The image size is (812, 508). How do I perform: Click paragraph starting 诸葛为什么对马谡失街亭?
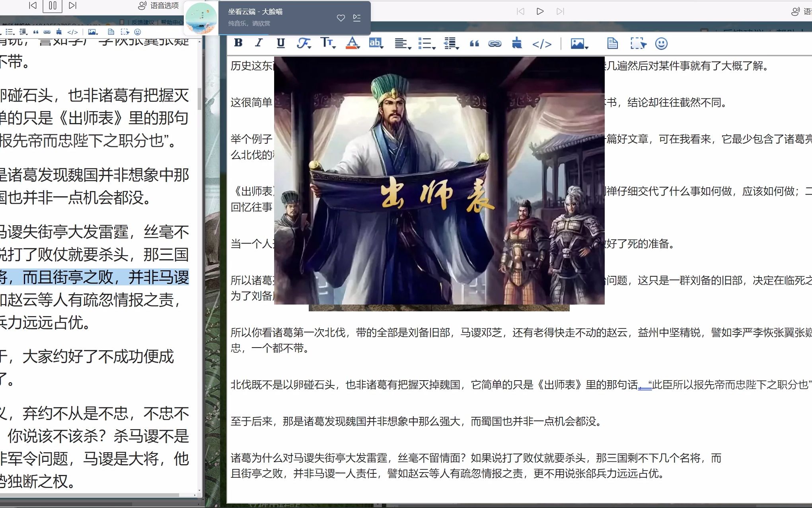[476, 466]
